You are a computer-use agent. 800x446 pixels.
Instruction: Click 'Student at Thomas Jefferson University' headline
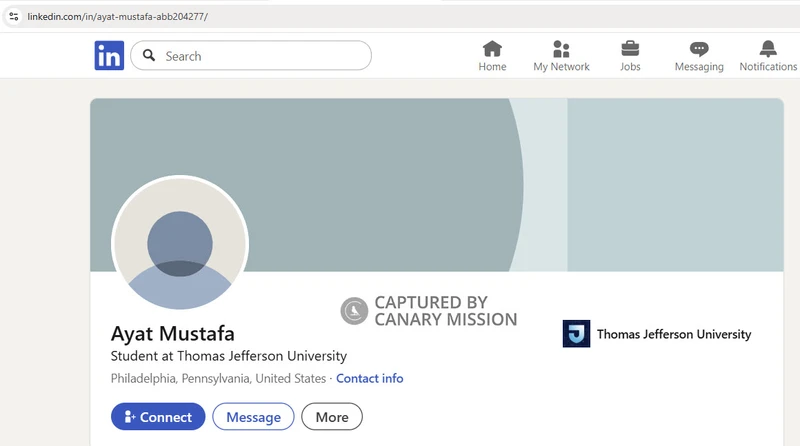(x=229, y=356)
